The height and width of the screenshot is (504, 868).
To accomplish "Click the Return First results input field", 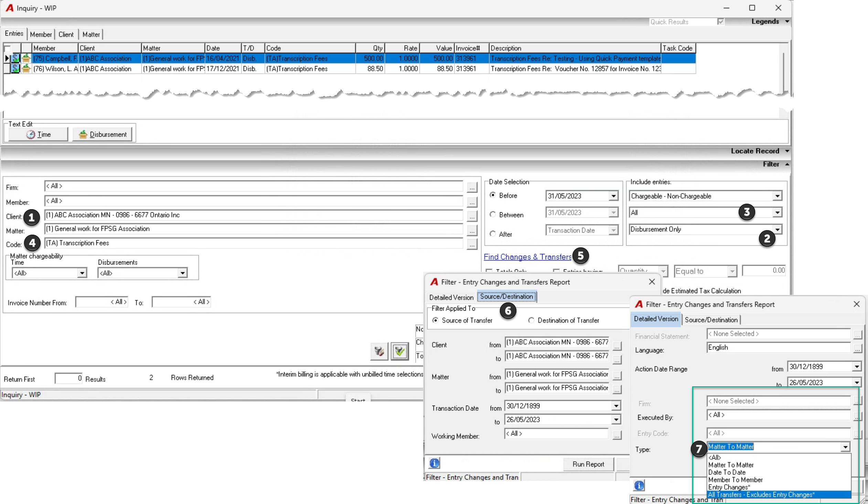I will pos(68,378).
